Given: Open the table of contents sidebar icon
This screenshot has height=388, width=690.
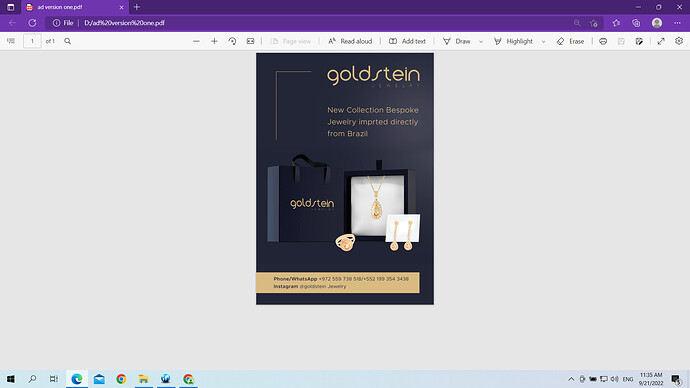Looking at the screenshot, I should tap(11, 41).
